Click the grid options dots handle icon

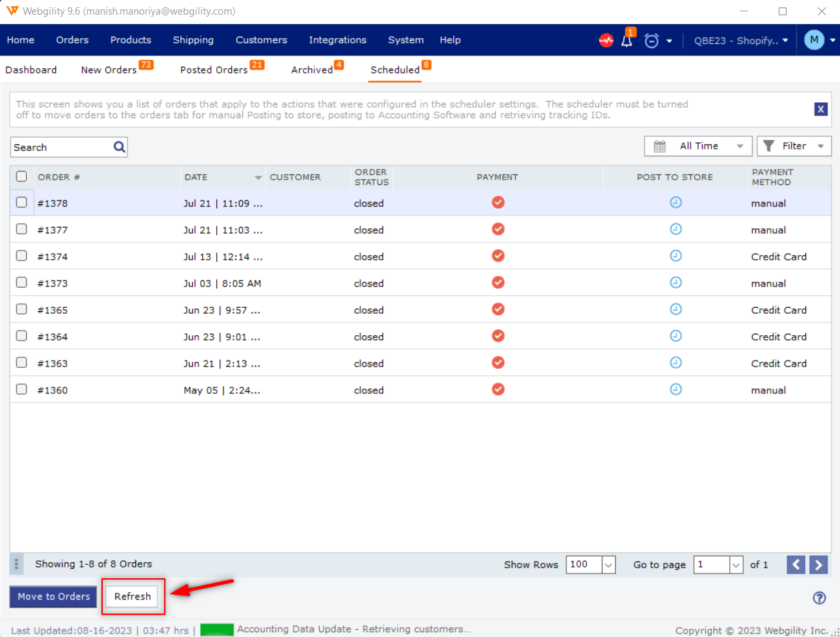pyautogui.click(x=17, y=564)
